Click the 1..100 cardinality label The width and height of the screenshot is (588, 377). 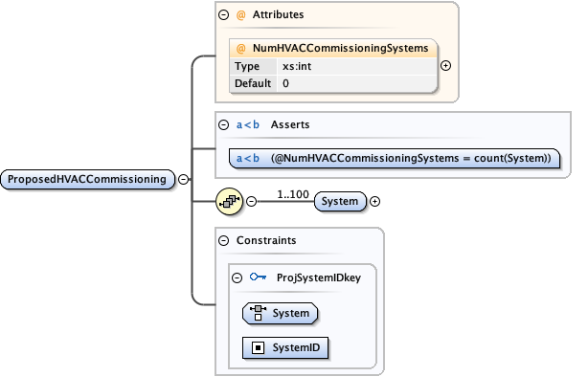click(x=293, y=194)
